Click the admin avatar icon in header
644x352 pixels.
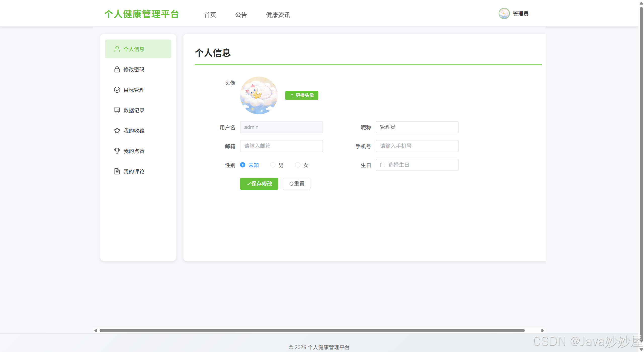tap(504, 14)
